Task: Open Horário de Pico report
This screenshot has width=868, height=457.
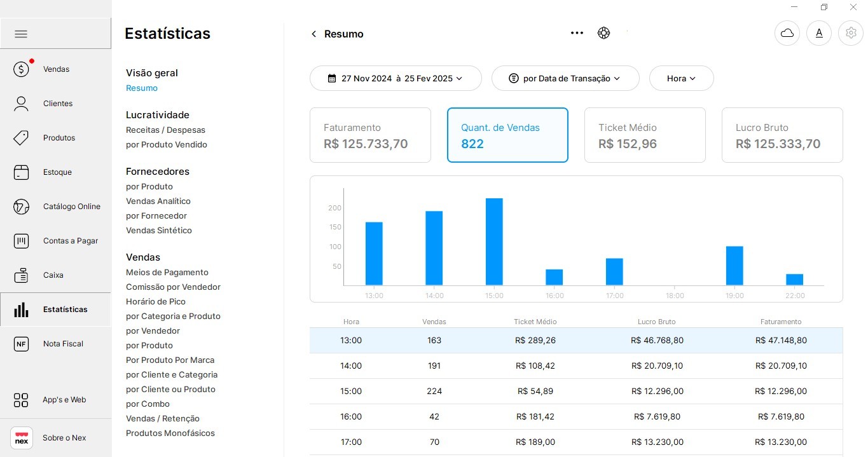Action: [156, 301]
